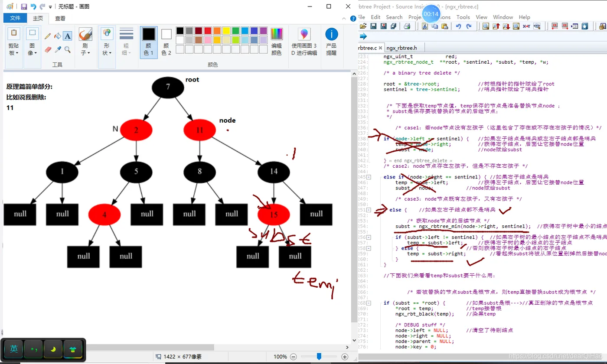Select the Magnifier tool in Paint

[68, 49]
